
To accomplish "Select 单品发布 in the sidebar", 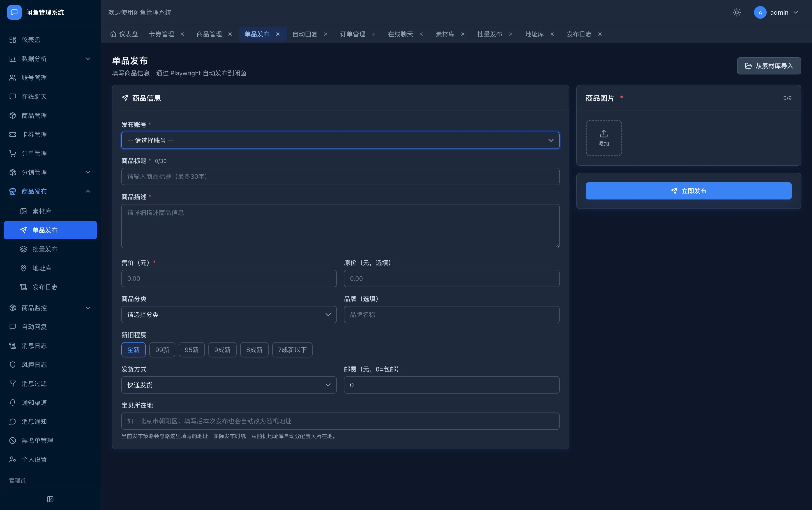I will pyautogui.click(x=50, y=230).
